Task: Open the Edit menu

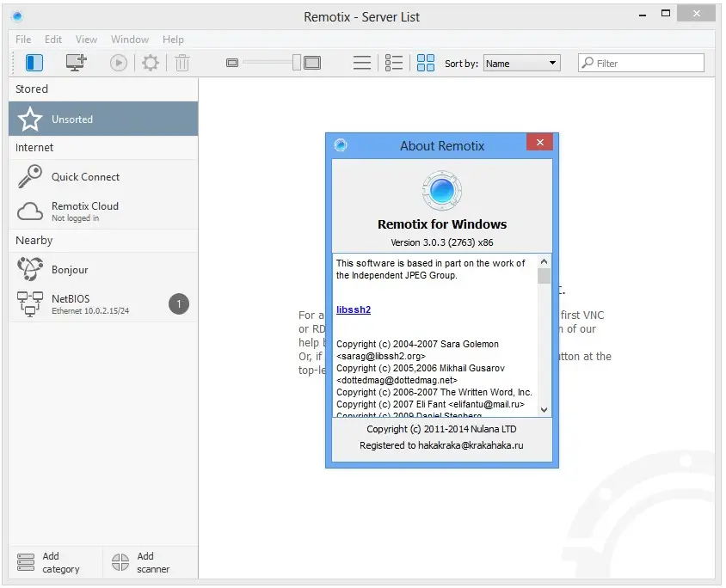Action: click(x=53, y=40)
